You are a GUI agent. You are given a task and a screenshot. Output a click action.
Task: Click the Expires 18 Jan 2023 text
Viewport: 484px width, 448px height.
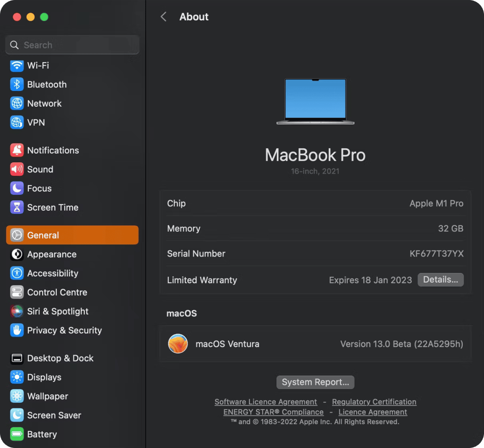coord(371,280)
